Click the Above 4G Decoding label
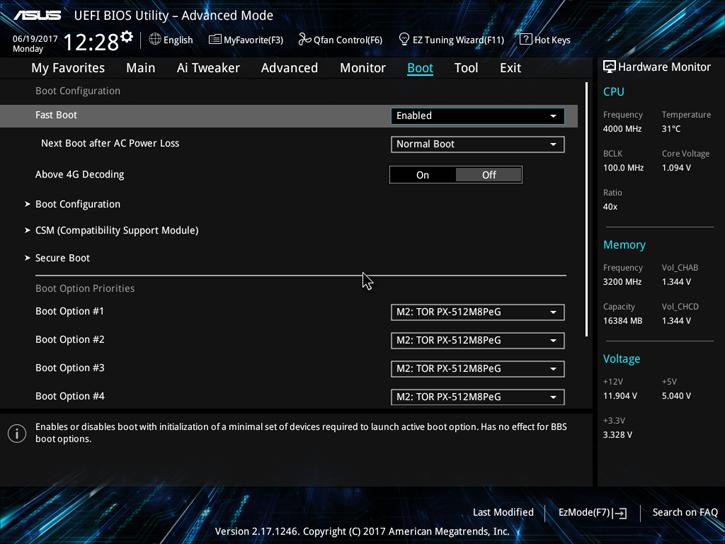The height and width of the screenshot is (544, 725). click(x=80, y=175)
